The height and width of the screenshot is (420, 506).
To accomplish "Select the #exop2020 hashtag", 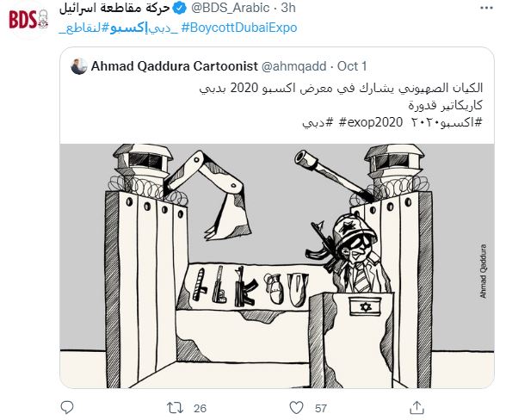I will [371, 122].
